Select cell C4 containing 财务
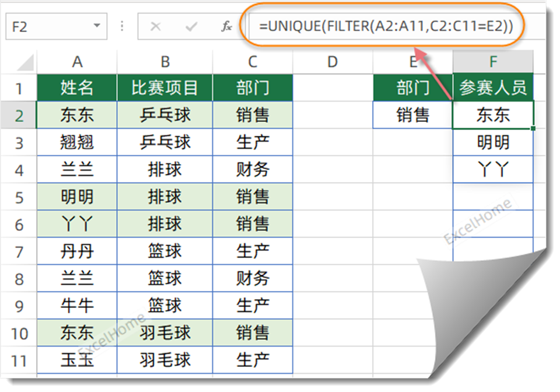Image resolution: width=560 pixels, height=392 pixels. point(253,170)
